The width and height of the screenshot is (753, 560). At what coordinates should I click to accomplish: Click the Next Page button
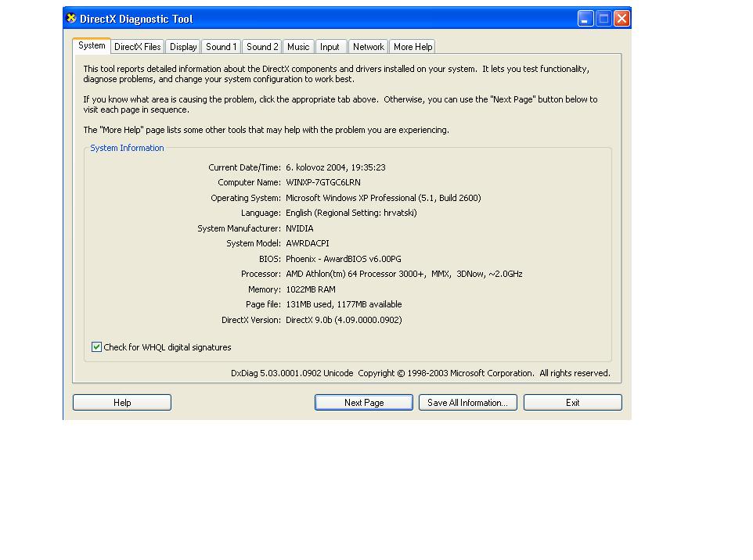point(364,403)
